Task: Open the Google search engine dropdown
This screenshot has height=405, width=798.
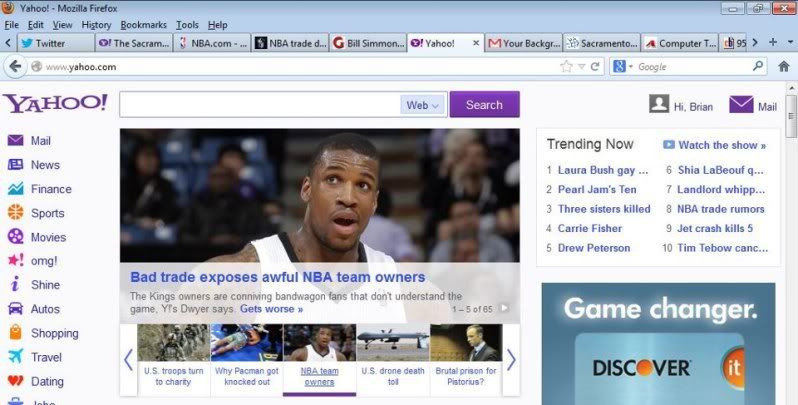Action: 622,67
